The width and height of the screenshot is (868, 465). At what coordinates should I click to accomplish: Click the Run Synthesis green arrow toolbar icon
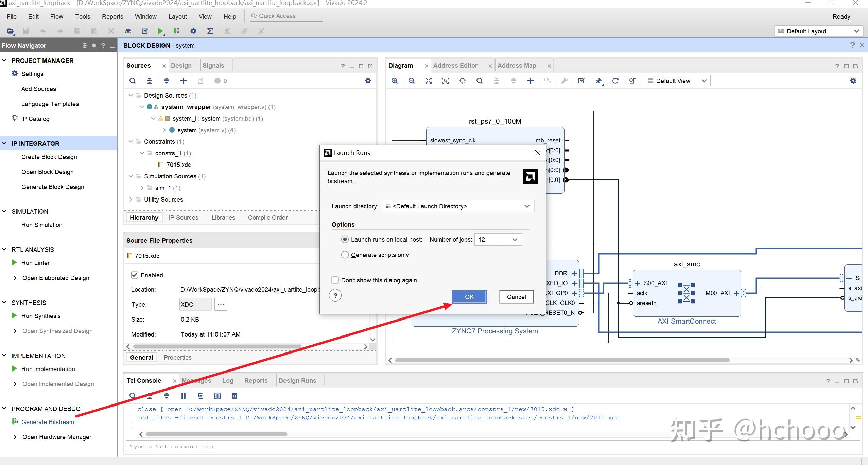tap(160, 31)
